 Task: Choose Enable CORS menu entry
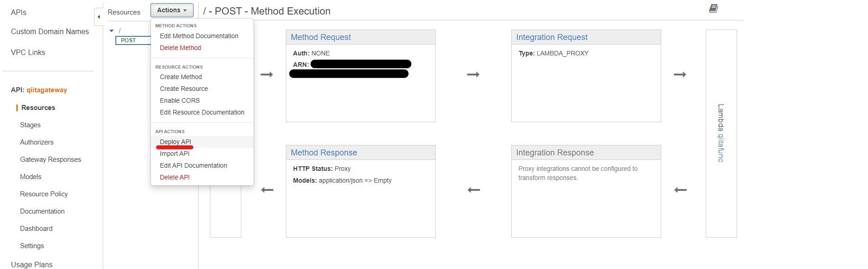point(180,100)
